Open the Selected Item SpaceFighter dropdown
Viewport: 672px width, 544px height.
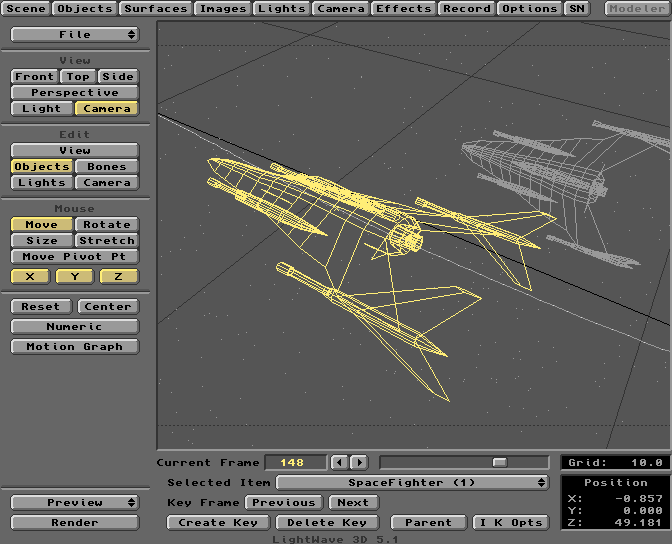[x=412, y=482]
